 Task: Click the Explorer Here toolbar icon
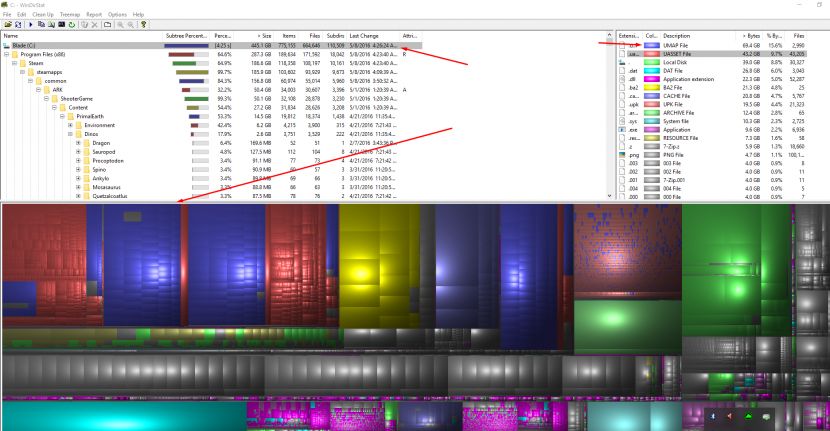click(51, 24)
